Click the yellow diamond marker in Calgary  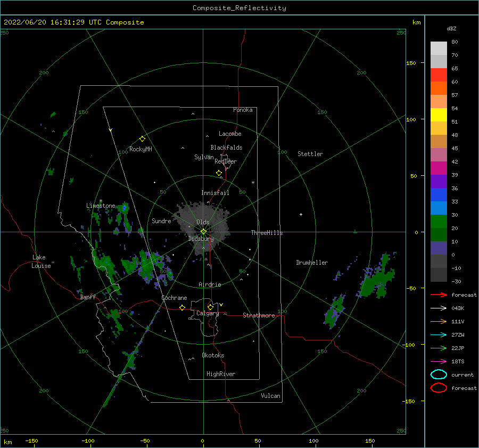pos(210,307)
